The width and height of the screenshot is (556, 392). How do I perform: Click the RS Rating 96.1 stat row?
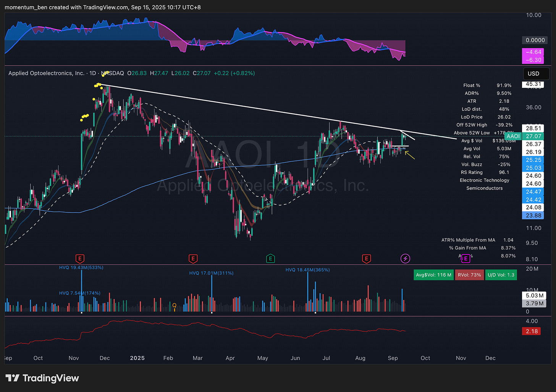485,172
